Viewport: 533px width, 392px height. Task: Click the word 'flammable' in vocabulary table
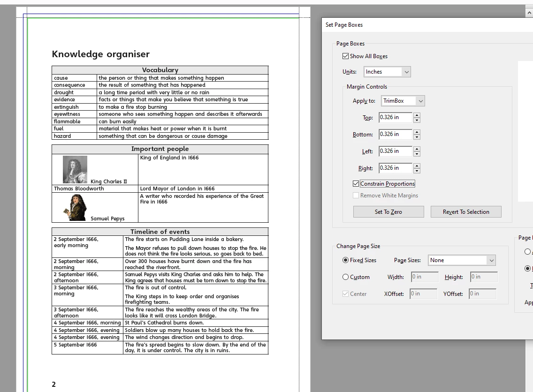tap(67, 121)
